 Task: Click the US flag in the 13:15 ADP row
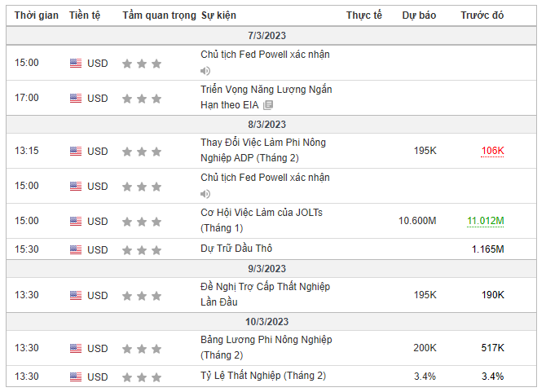click(x=76, y=151)
